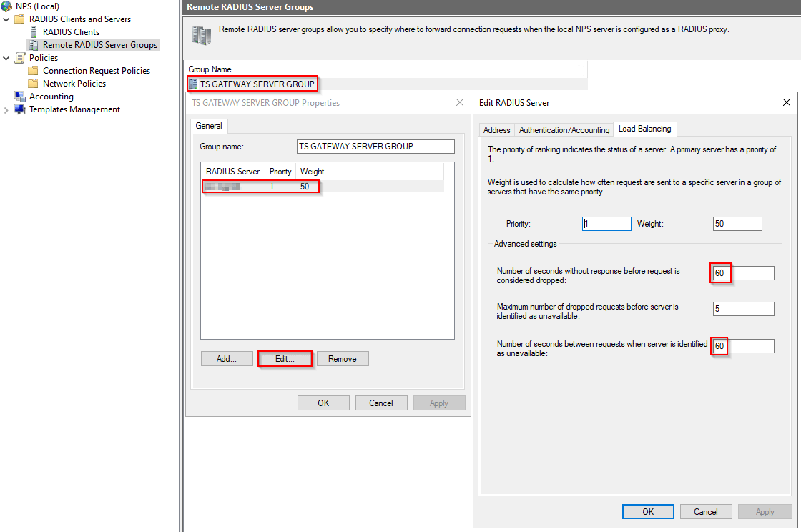Click the Edit... button for the server
Screen dimensions: 801x532
[285, 359]
